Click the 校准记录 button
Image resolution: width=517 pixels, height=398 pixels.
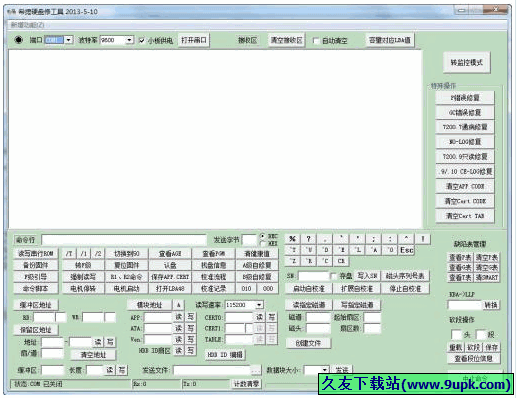click(x=214, y=288)
